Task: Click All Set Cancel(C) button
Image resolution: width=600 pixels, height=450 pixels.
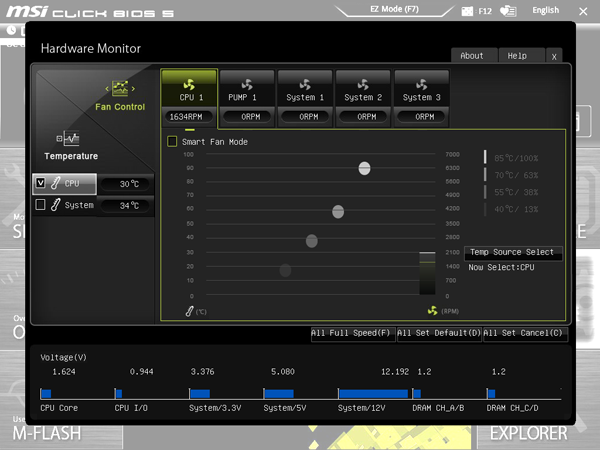Action: 524,333
